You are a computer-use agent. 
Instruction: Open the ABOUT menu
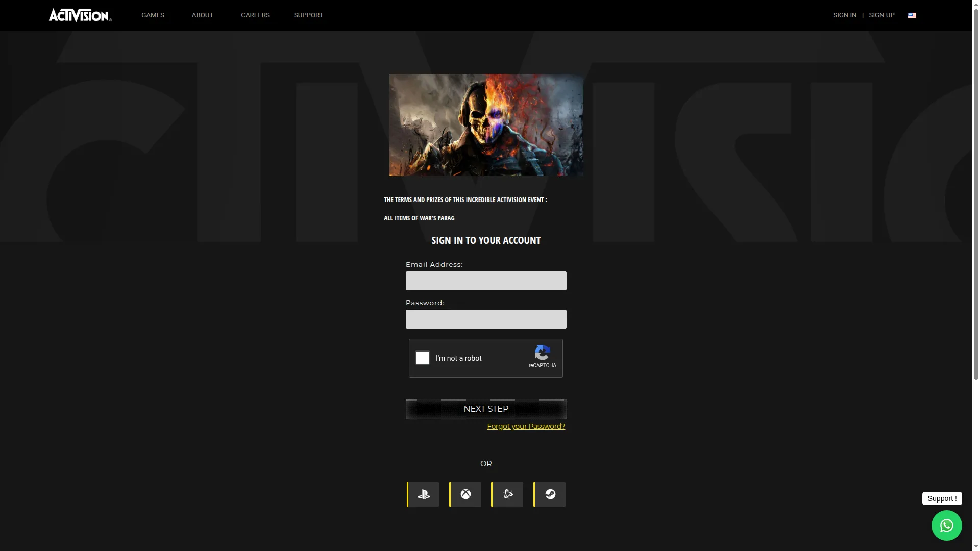point(203,15)
